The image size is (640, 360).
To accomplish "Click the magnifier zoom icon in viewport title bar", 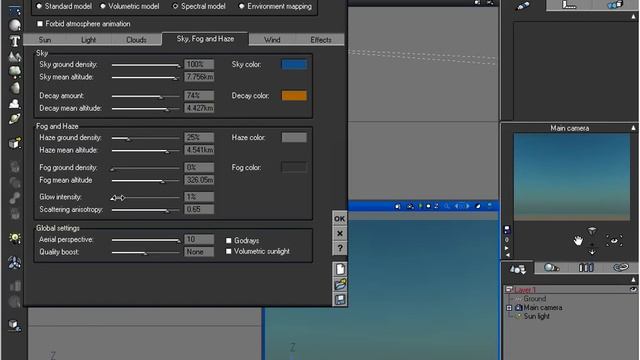I will 447,206.
